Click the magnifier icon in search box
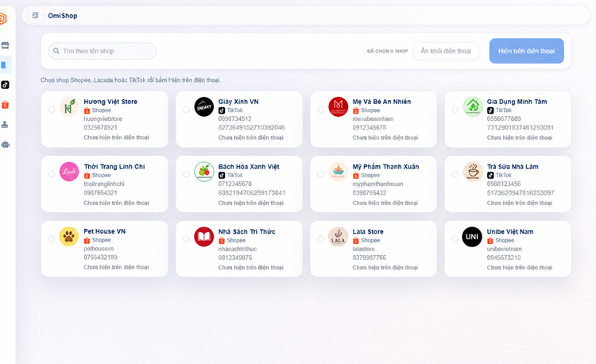596x364 pixels. pos(56,51)
